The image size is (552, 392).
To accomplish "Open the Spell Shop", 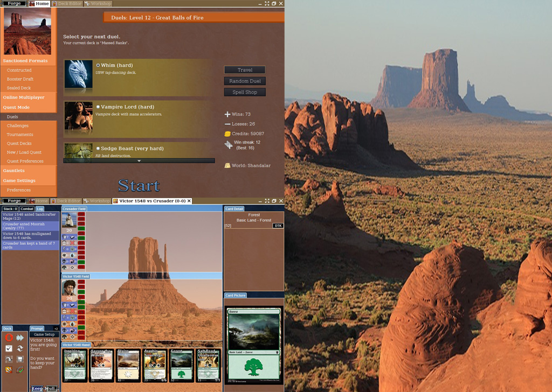I will coord(245,92).
